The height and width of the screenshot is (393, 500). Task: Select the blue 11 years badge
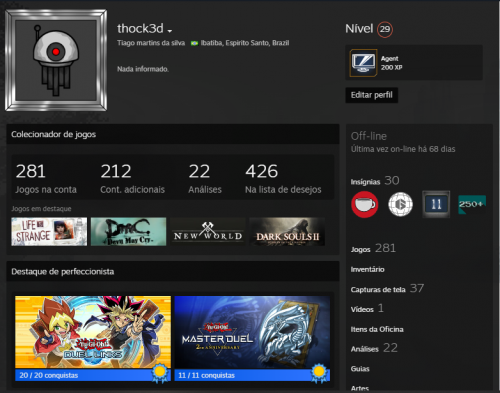(436, 204)
